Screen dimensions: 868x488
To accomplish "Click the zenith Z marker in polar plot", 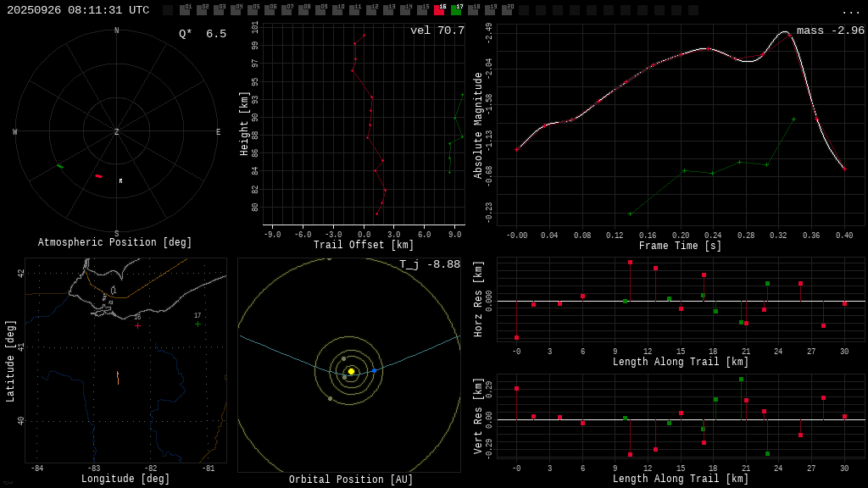I will pos(116,131).
